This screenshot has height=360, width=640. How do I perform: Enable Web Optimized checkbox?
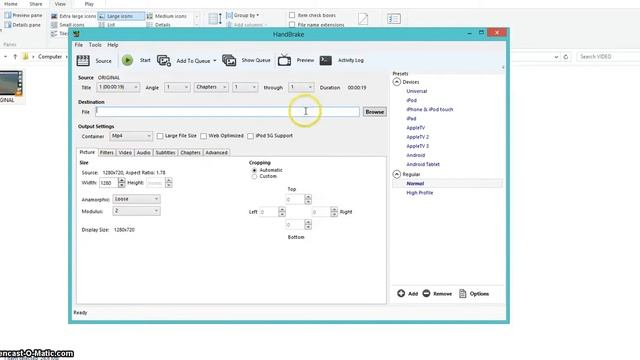pyautogui.click(x=204, y=136)
